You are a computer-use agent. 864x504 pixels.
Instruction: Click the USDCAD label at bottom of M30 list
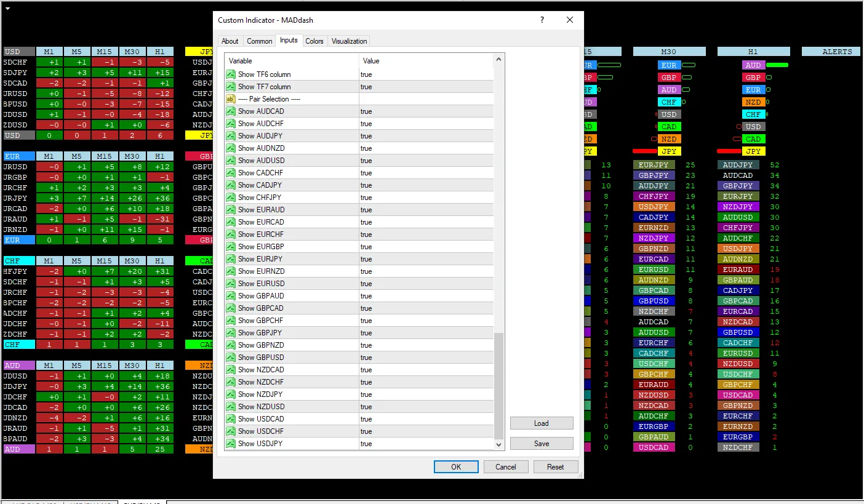pos(654,447)
